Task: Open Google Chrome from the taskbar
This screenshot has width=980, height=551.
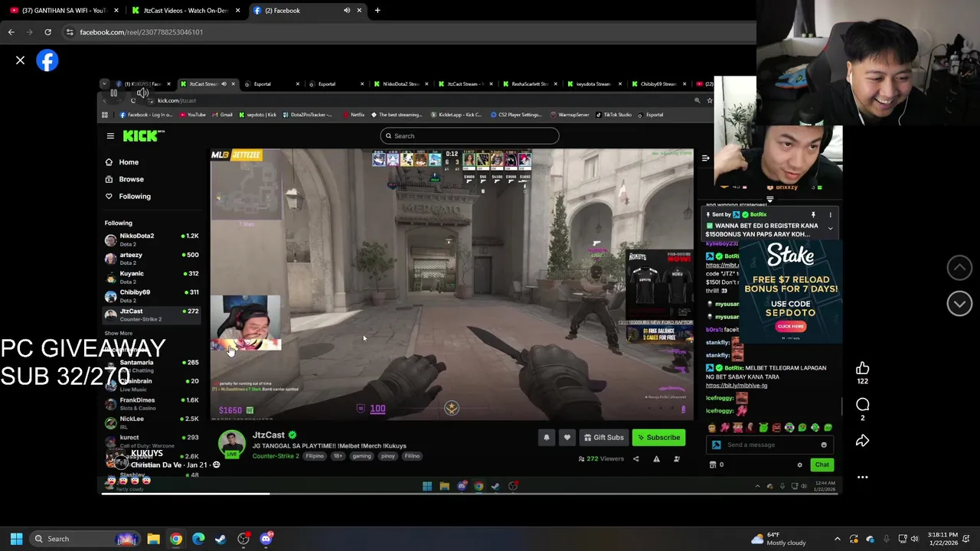Action: tap(176, 539)
